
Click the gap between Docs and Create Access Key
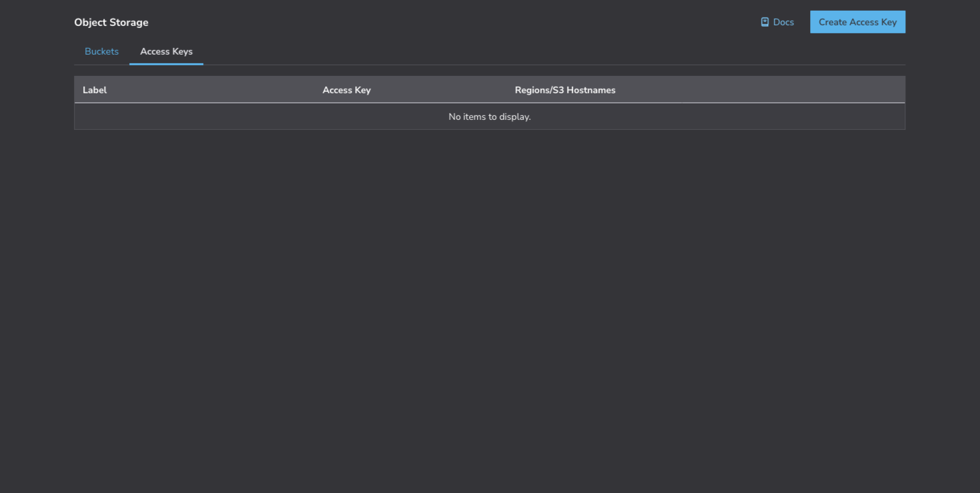click(802, 22)
